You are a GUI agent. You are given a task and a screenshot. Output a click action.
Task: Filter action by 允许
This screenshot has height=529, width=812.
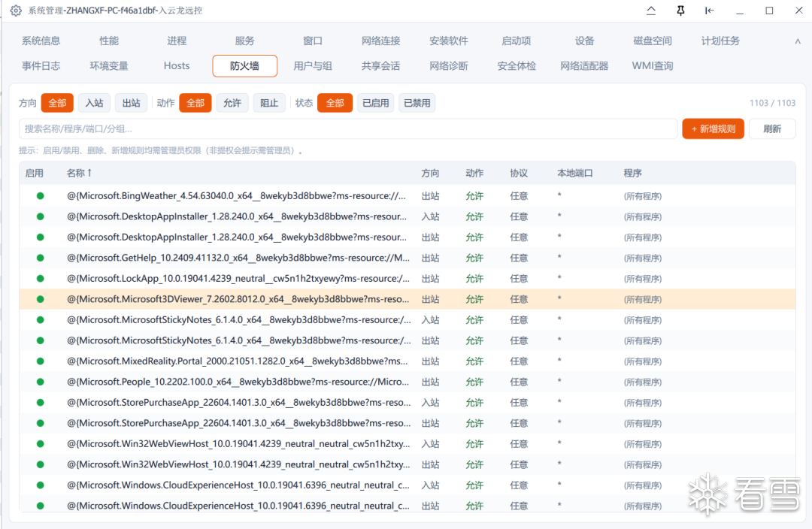point(232,103)
